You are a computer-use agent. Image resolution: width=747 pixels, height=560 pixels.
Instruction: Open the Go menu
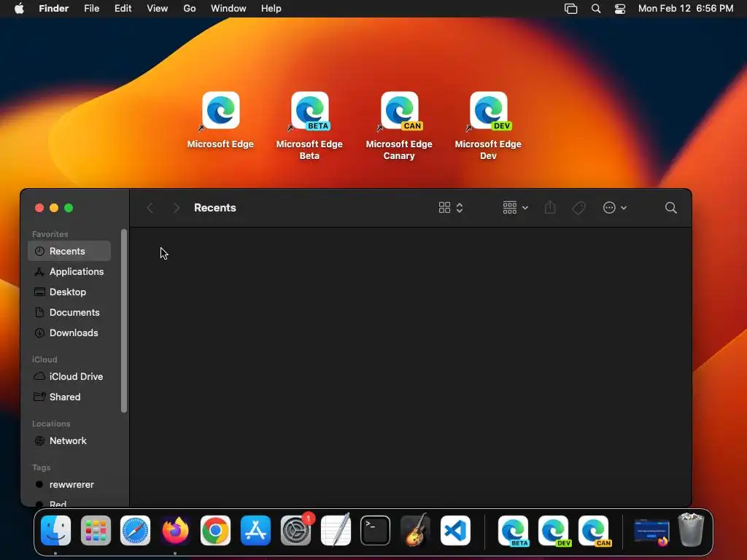[190, 9]
